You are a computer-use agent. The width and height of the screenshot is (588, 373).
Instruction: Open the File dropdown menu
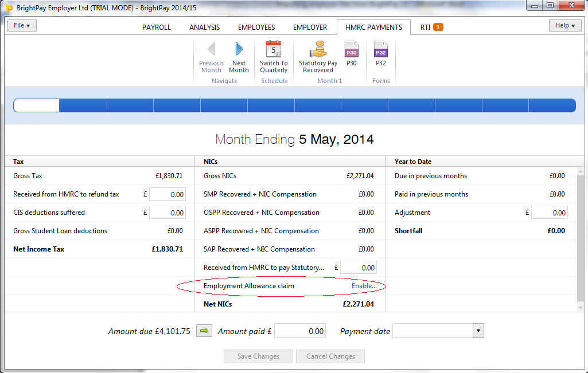(22, 25)
